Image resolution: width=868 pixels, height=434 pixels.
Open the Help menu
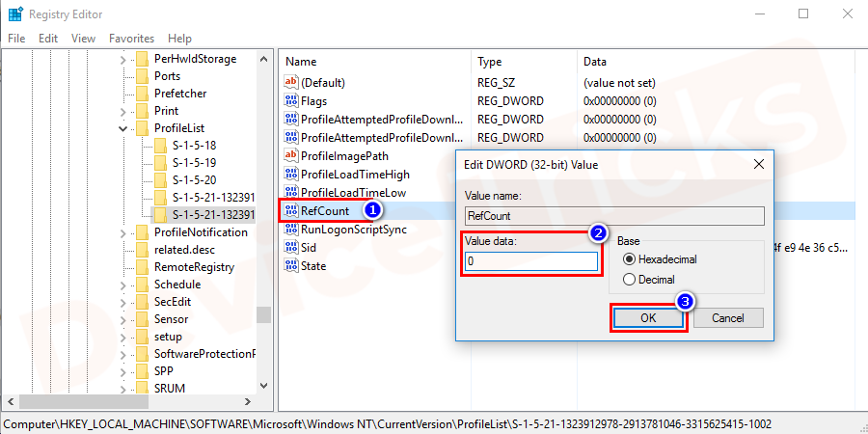point(180,39)
